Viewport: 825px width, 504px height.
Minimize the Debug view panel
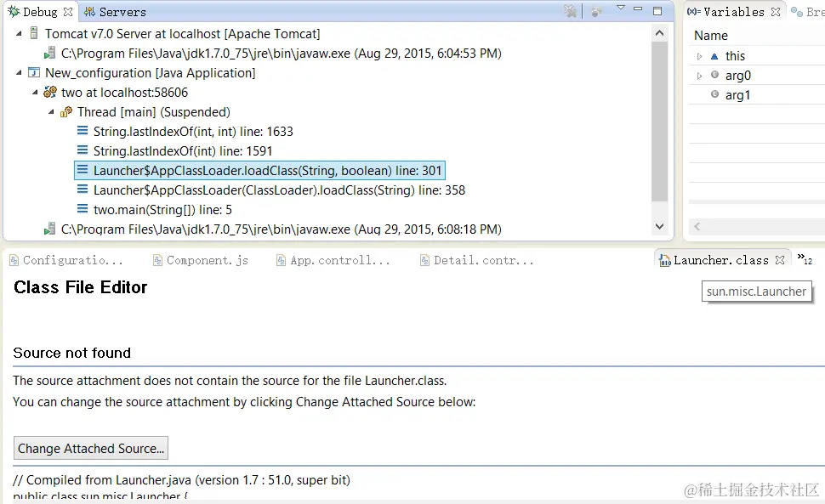click(638, 9)
